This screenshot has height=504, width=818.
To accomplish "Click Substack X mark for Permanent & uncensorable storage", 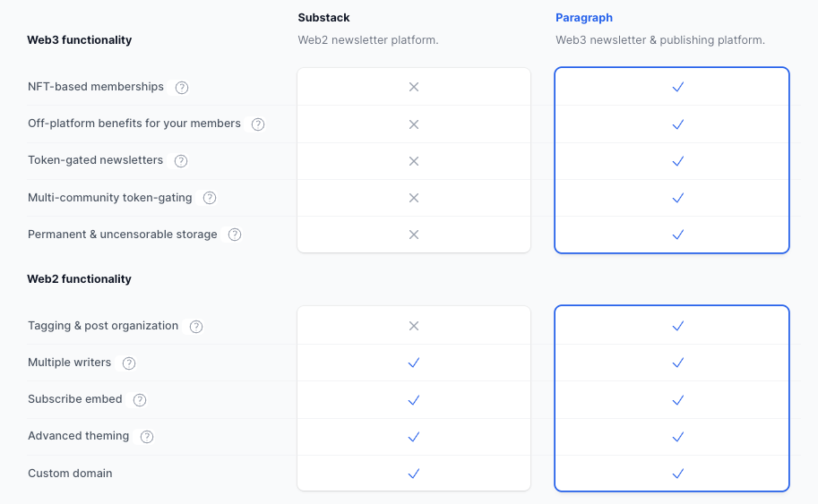I will 414,235.
